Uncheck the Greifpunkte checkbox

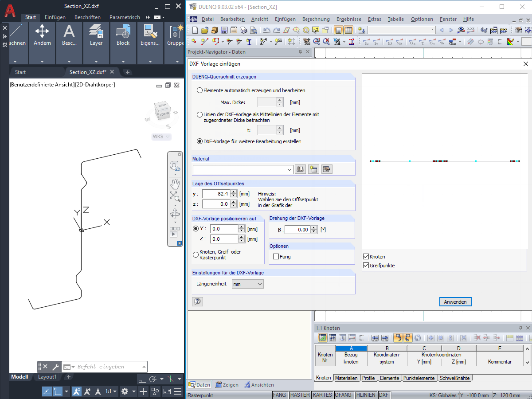tap(366, 266)
